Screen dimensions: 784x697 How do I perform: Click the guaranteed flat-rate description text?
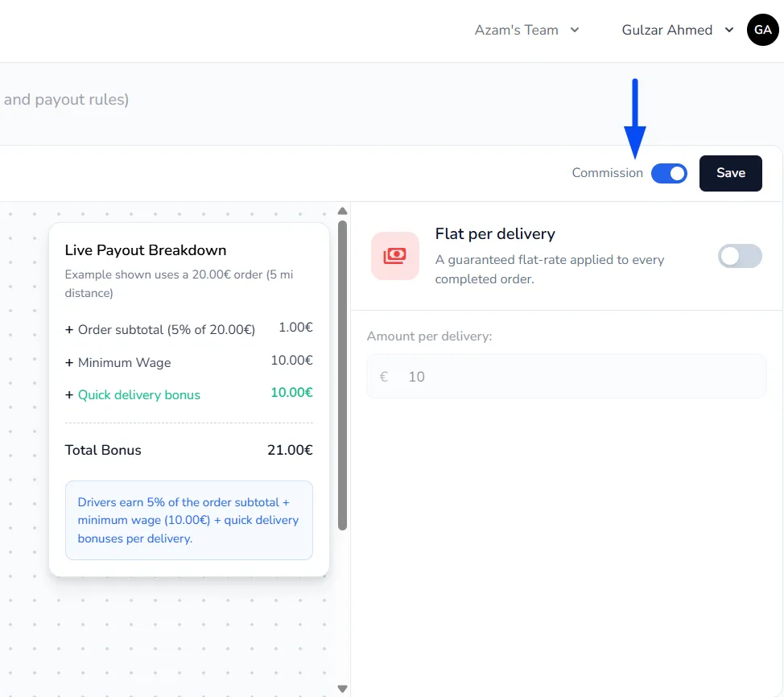pos(550,270)
